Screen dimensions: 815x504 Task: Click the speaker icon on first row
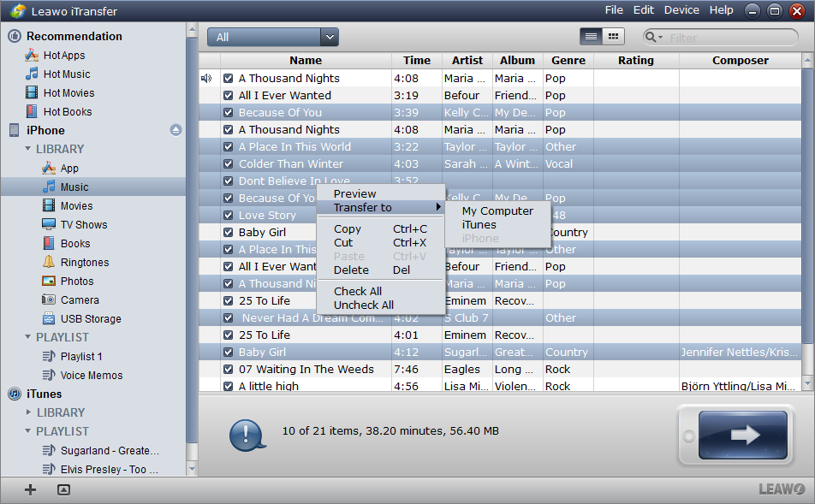[206, 78]
